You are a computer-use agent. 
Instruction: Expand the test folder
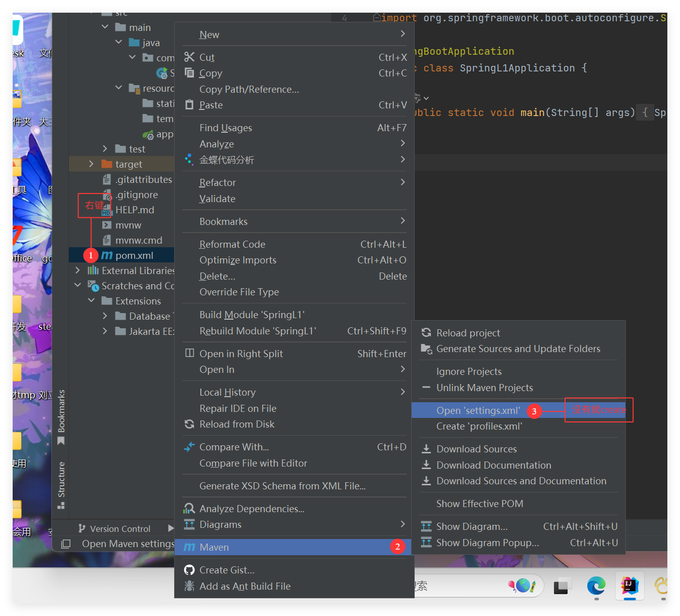(x=105, y=148)
